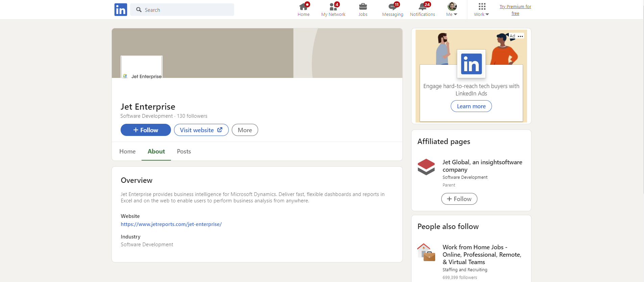Switch to the Home tab of the company page

click(x=127, y=151)
